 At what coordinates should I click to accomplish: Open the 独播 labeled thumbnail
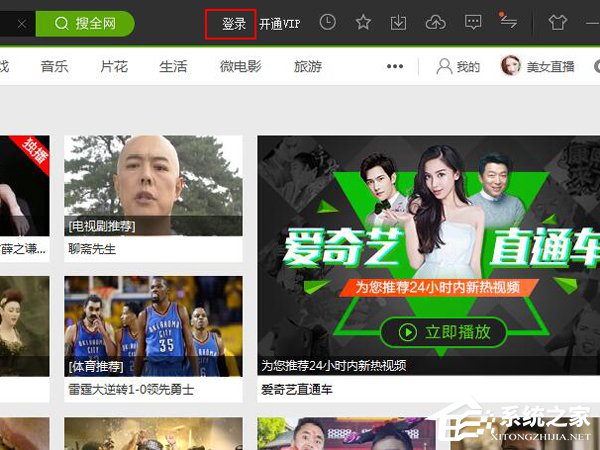[x=24, y=186]
